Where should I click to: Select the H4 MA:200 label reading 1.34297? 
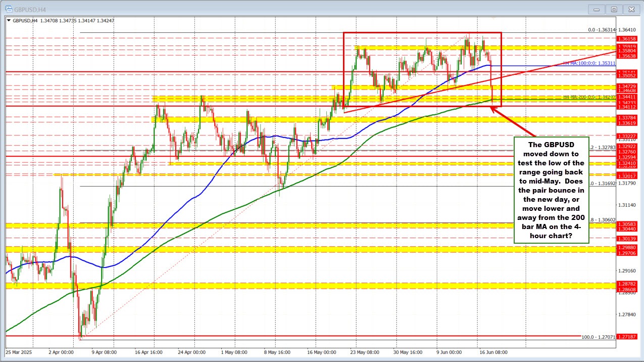pos(589,97)
